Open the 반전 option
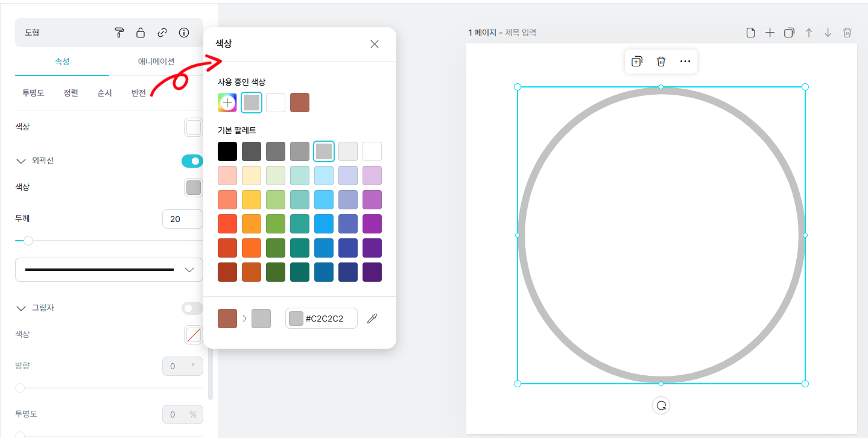Screen dimensions: 868x438 tap(139, 93)
